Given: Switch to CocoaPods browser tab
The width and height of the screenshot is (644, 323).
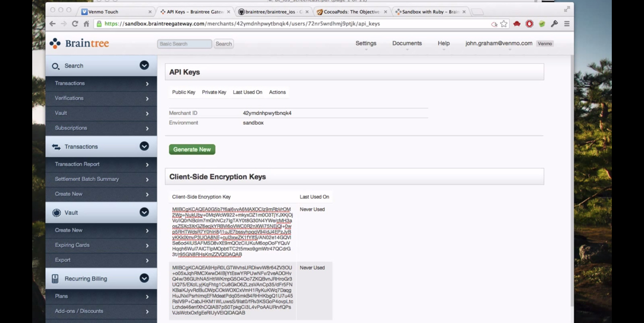Looking at the screenshot, I should (x=352, y=12).
